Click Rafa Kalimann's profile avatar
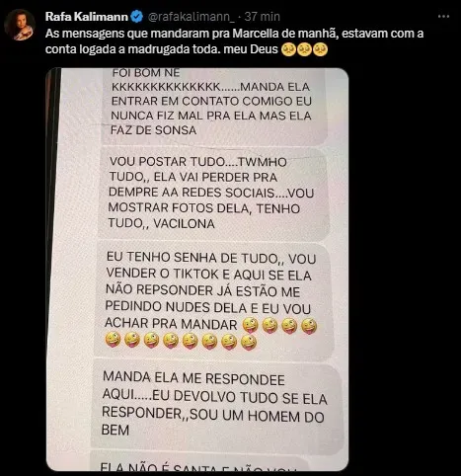Image resolution: width=461 pixels, height=476 pixels. [x=20, y=25]
